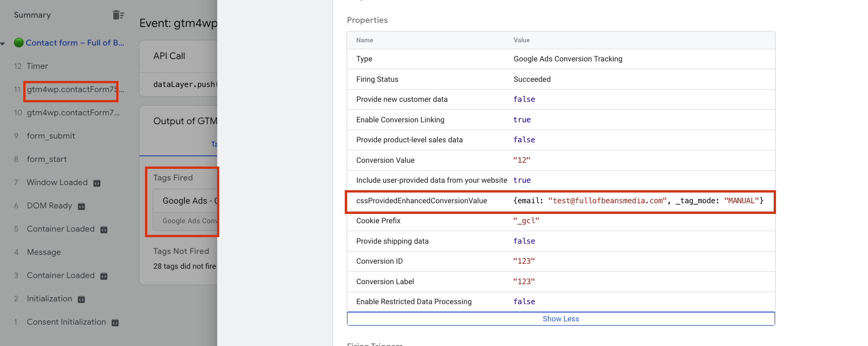Click the API Call card heading
Screen dimensions: 868x346
tap(169, 56)
